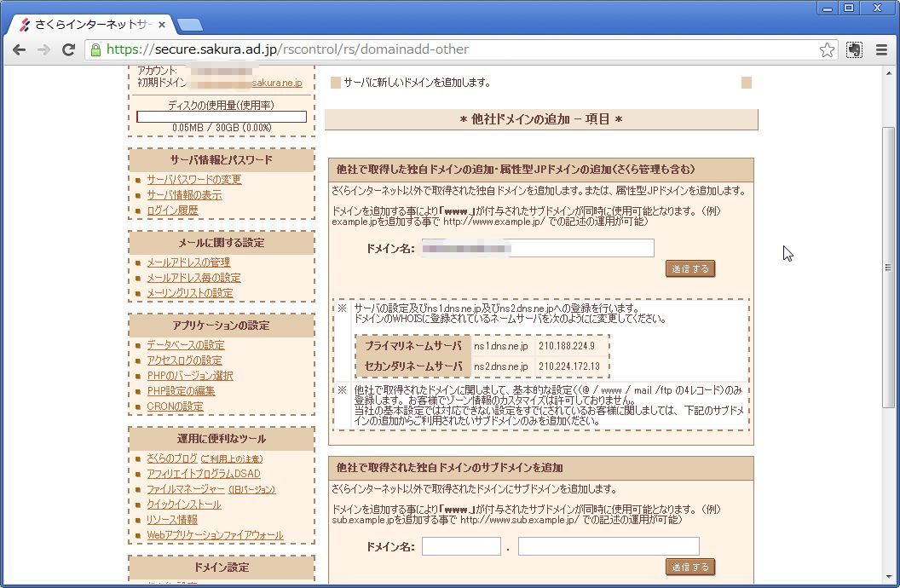Viewport: 900px width, 588px height.
Task: Submit subdomain with lower 送信する button
Action: pyautogui.click(x=690, y=567)
